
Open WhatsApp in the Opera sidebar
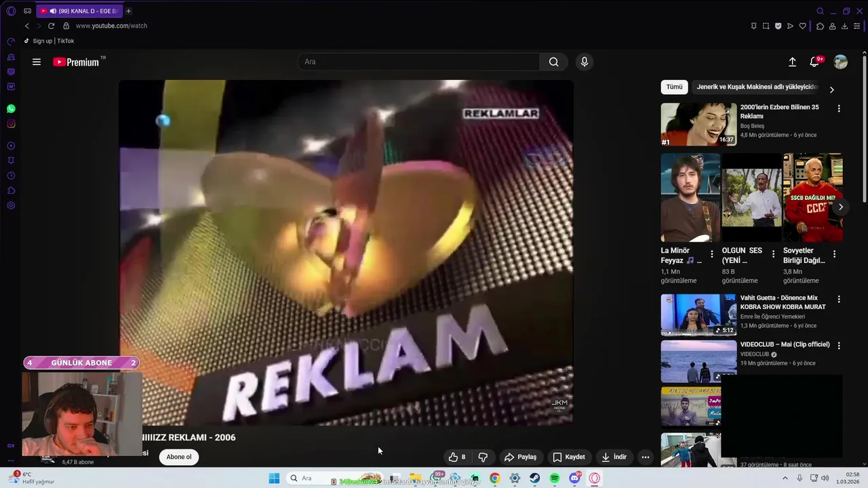point(11,108)
